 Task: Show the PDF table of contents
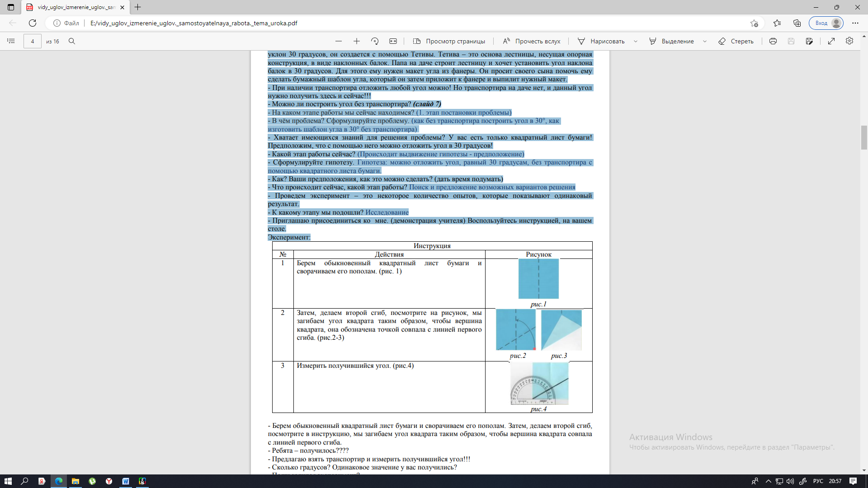point(11,41)
